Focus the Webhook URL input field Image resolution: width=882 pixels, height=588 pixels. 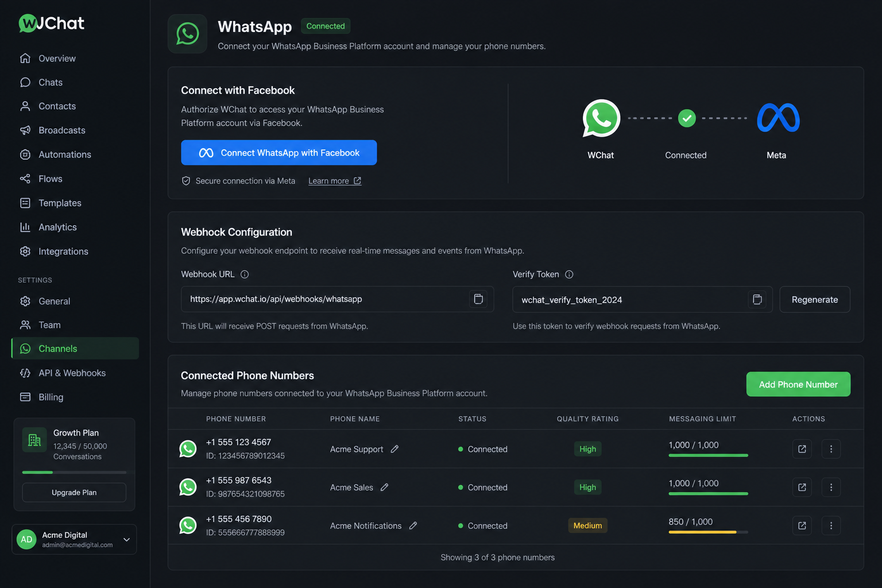point(338,299)
